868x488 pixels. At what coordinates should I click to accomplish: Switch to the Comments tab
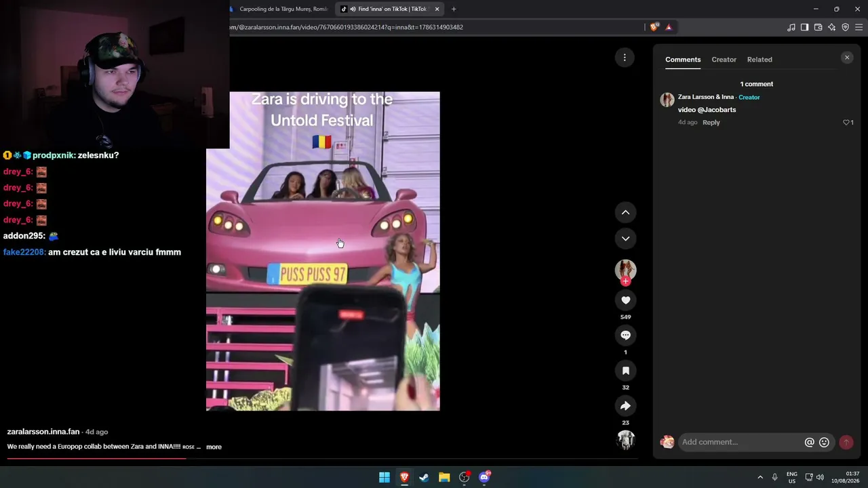pos(683,60)
